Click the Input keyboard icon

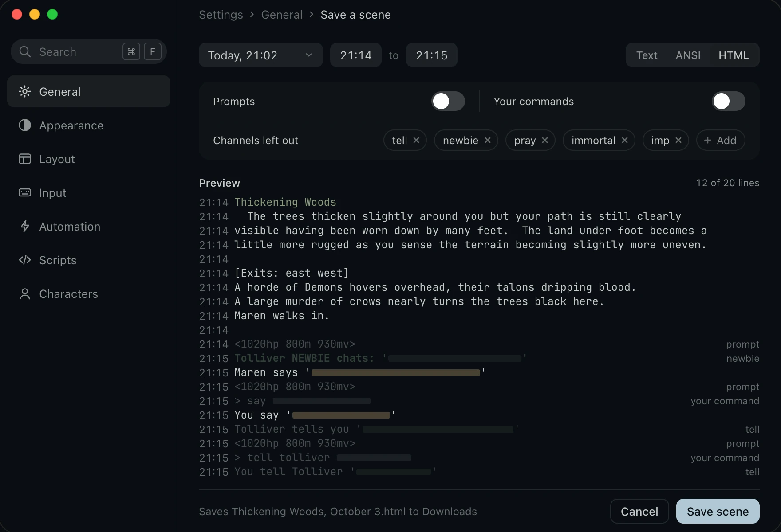25,193
